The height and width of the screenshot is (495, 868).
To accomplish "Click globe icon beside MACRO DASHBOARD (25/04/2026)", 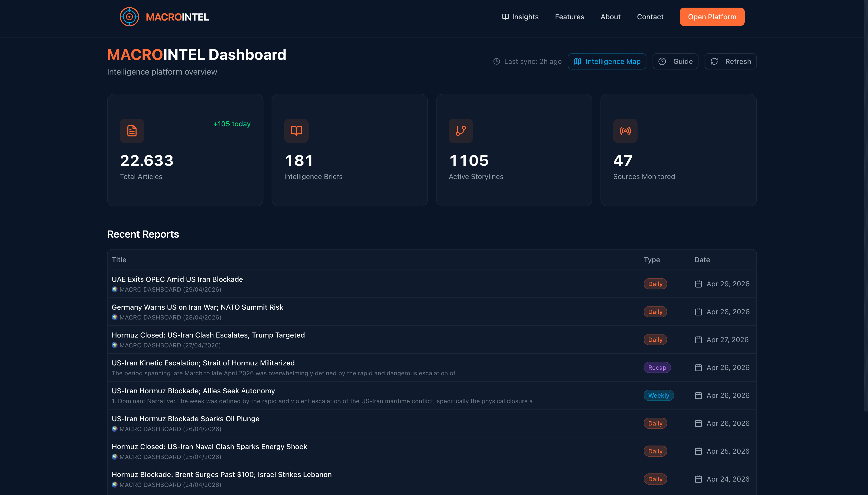I will (x=115, y=457).
